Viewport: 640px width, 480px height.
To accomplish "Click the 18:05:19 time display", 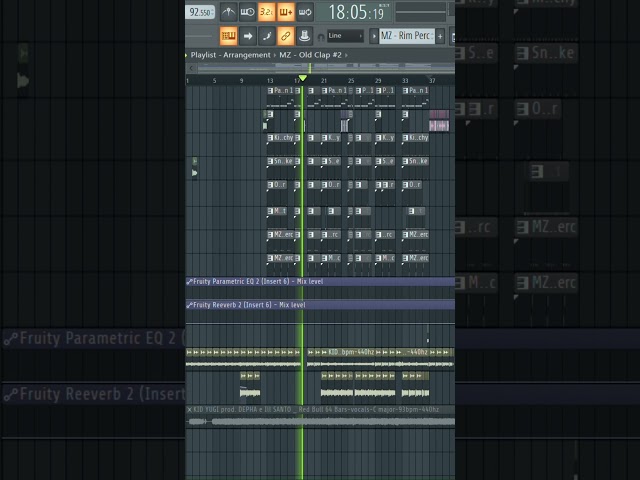I will coord(356,12).
